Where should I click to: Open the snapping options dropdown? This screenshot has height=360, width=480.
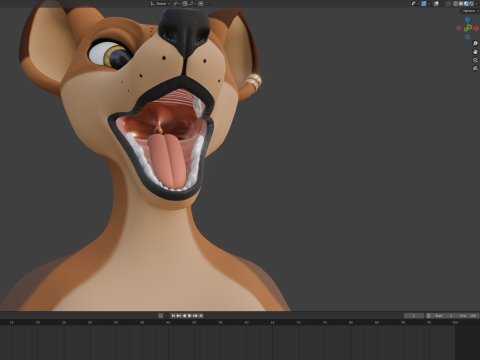193,3
